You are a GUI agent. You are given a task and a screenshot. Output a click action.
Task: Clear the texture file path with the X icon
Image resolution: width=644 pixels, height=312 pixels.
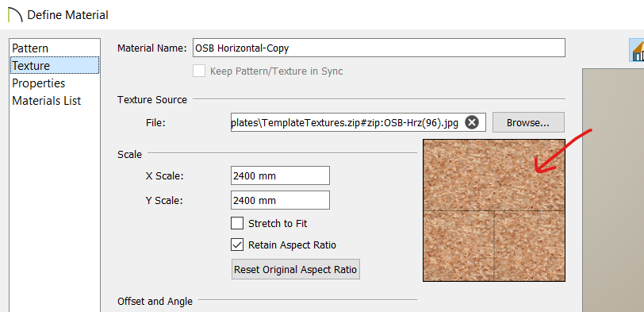(472, 122)
